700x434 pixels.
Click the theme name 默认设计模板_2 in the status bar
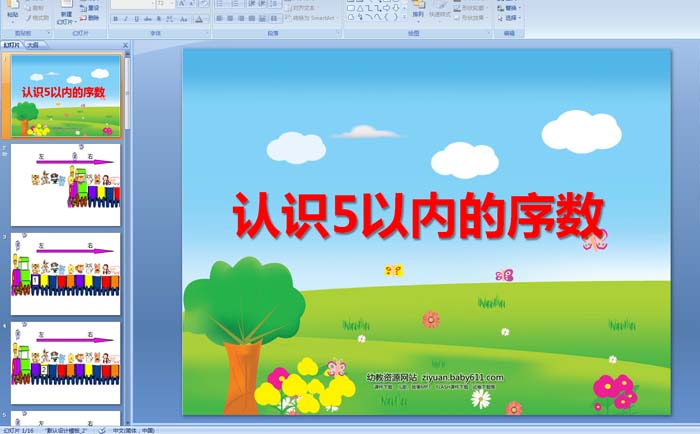coord(66,430)
